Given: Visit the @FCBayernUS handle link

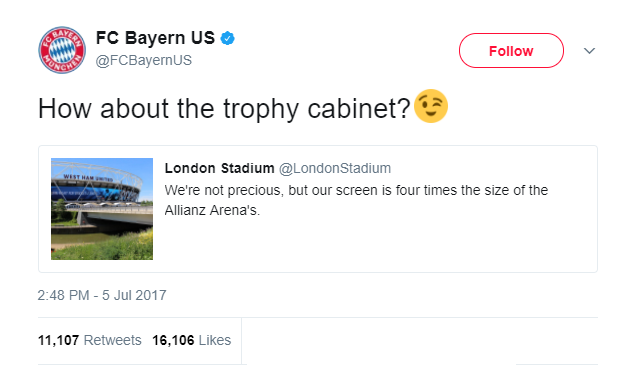Looking at the screenshot, I should pos(144,60).
